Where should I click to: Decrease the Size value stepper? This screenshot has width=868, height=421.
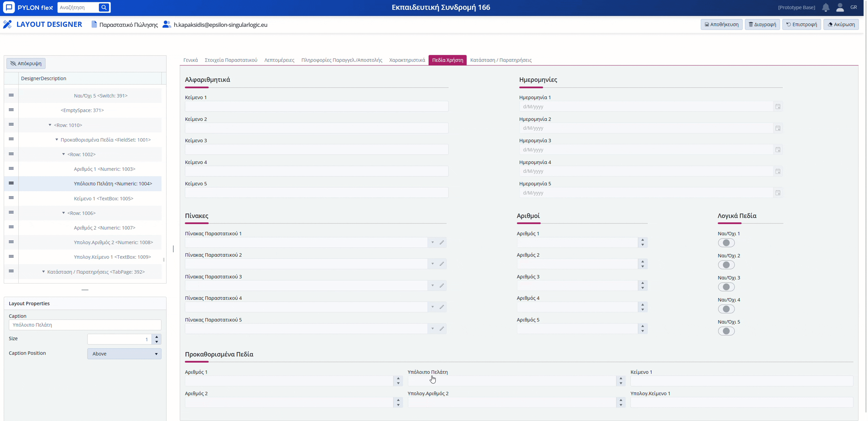[x=157, y=342]
